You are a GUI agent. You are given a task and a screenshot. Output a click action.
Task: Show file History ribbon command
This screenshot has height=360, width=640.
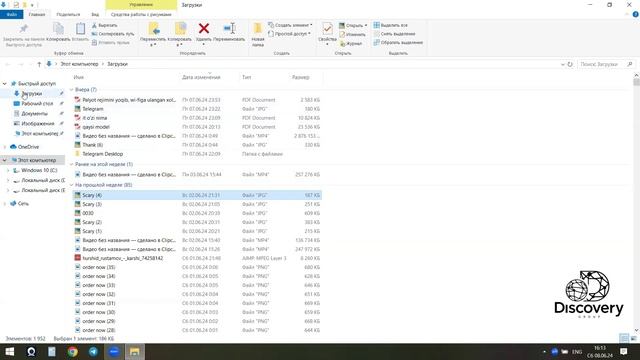tap(351, 43)
